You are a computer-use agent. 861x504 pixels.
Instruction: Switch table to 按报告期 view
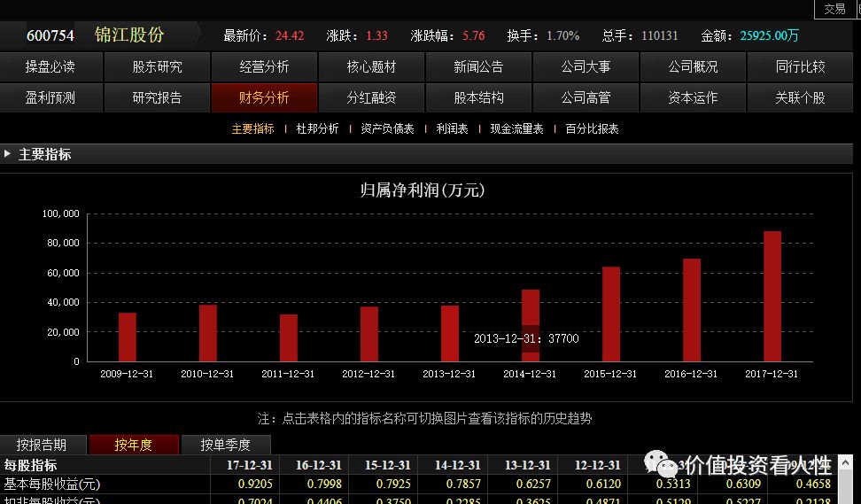click(42, 445)
